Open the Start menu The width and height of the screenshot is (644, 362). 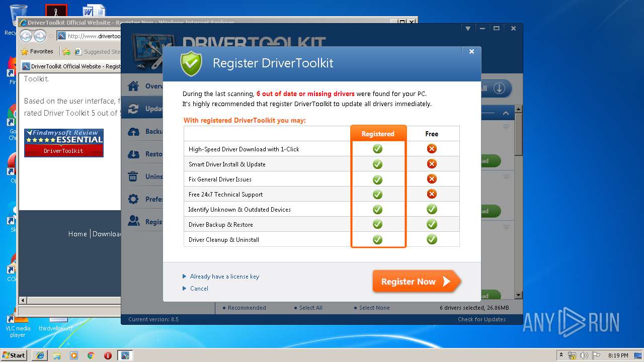click(14, 355)
